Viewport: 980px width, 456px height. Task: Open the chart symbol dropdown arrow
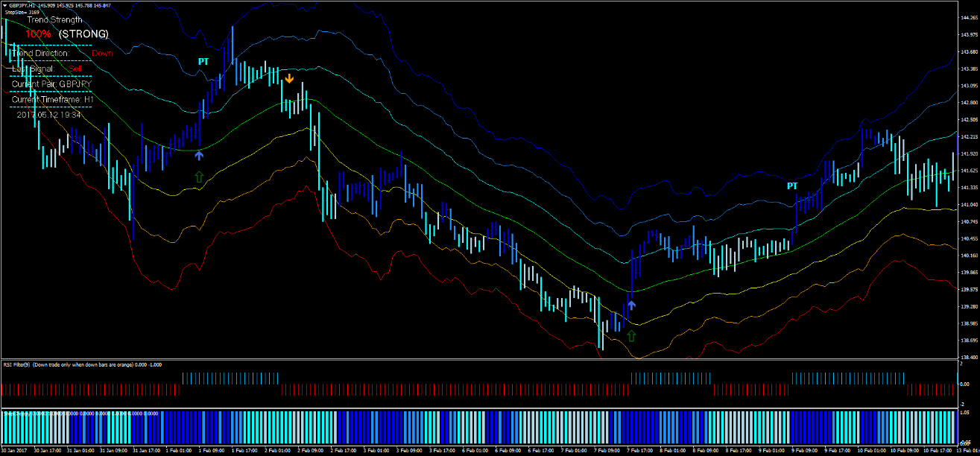6,4
